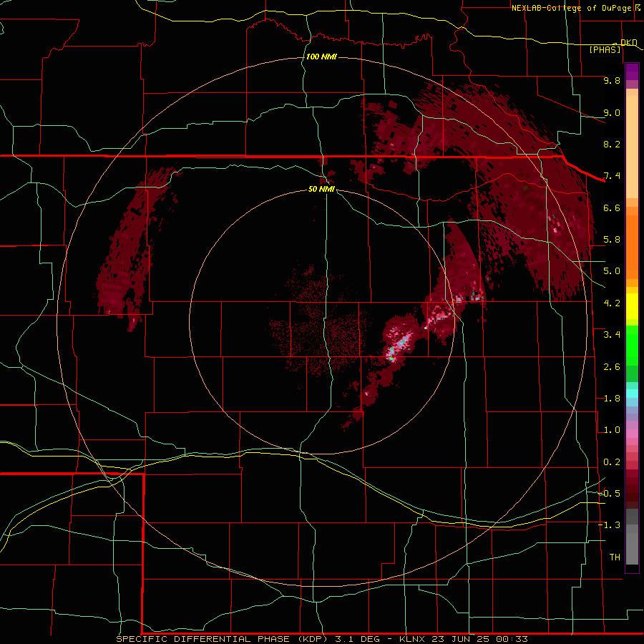Click the bright green segment of the color bar
644x644 pixels.
click(x=632, y=346)
